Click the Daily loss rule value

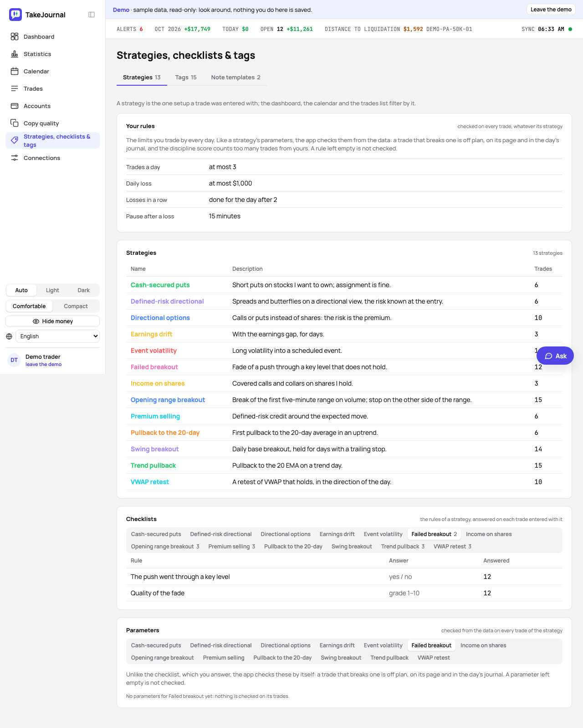pyautogui.click(x=230, y=183)
